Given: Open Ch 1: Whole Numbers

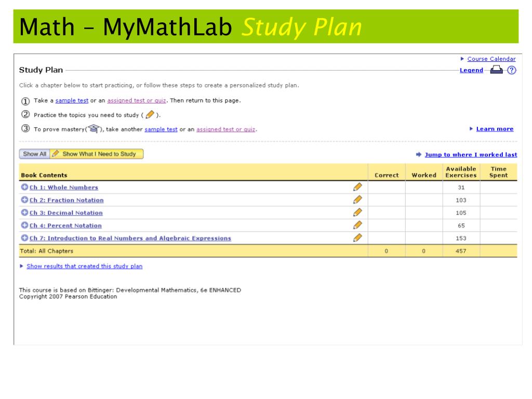Looking at the screenshot, I should click(x=64, y=187).
